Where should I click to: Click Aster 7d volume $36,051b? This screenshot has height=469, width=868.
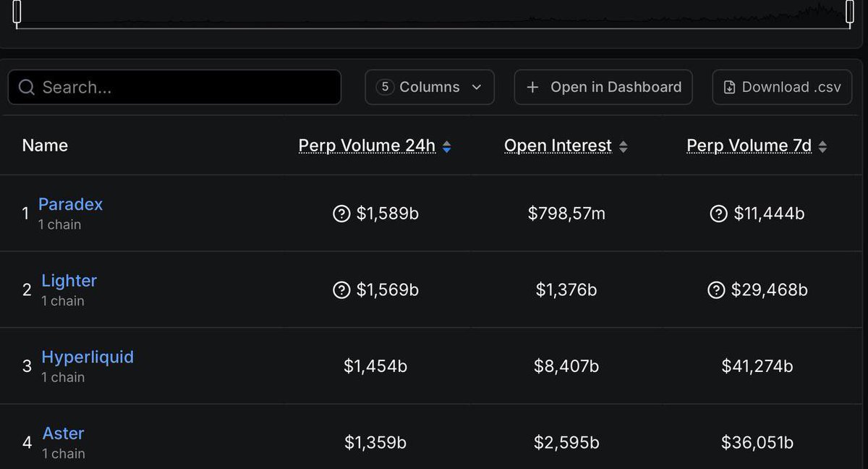757,442
